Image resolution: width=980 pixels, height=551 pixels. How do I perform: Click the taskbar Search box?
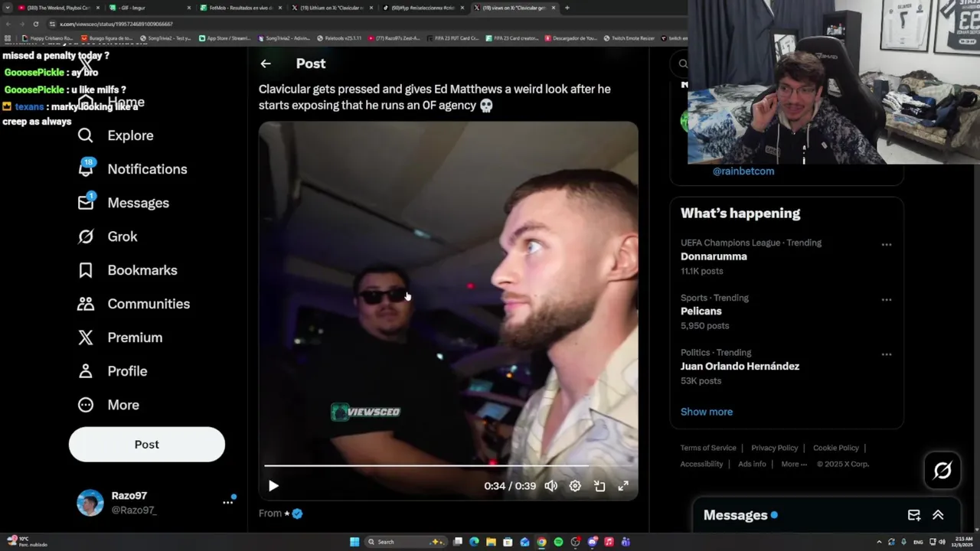click(x=405, y=542)
